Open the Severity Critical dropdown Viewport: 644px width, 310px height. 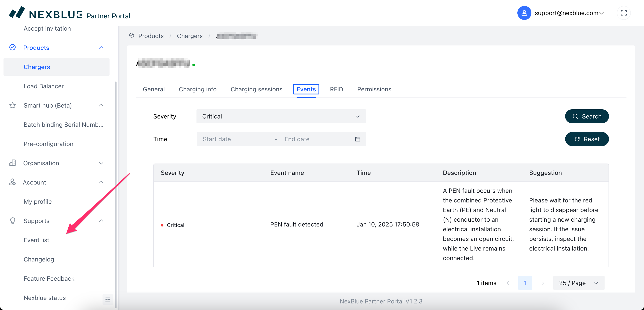(x=281, y=116)
